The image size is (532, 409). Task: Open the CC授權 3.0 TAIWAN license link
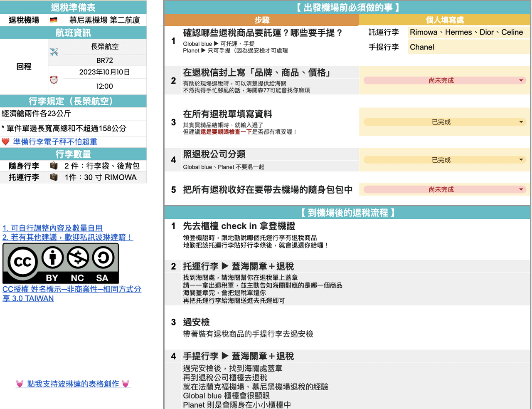[72, 293]
